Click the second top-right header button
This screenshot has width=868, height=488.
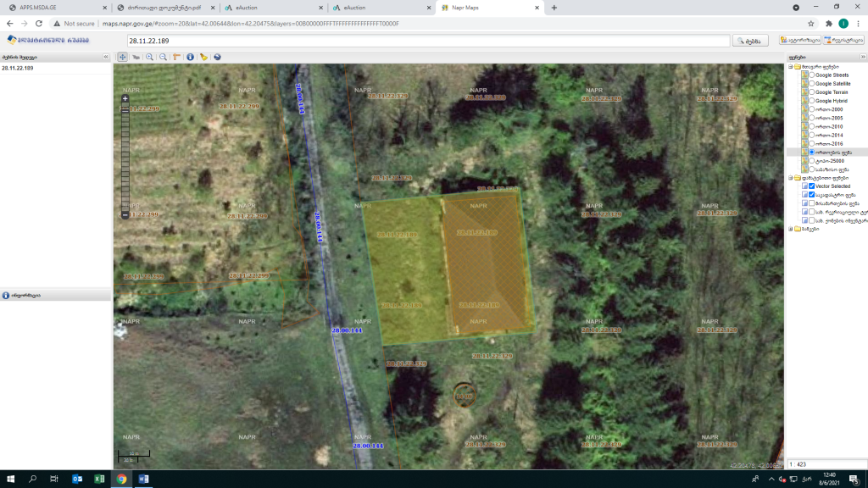point(843,41)
